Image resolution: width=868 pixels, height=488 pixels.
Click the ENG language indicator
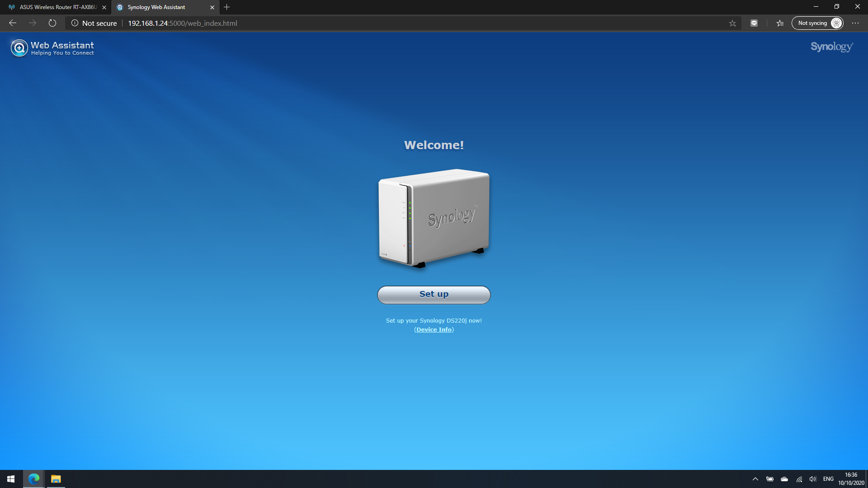pyautogui.click(x=828, y=479)
